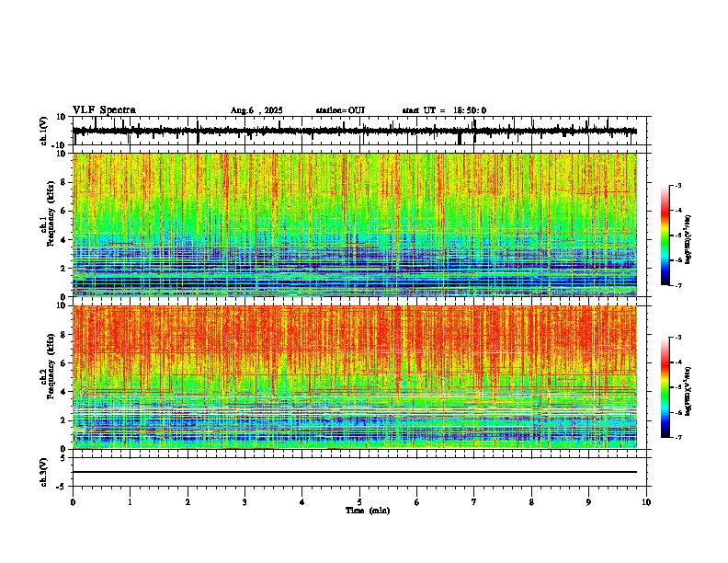Viewport: 728px width, 563px height.
Task: Click the "Time (min)" axis label
Action: point(368,511)
